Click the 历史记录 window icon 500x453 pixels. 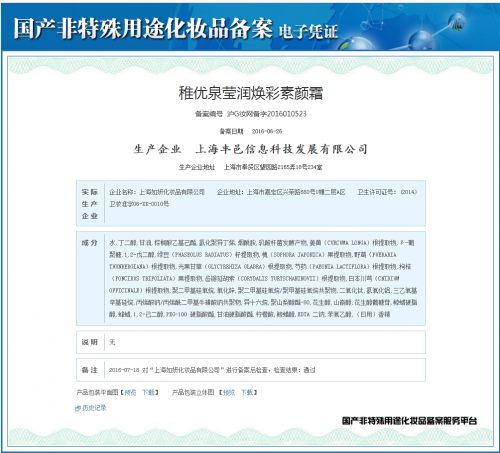(x=78, y=408)
